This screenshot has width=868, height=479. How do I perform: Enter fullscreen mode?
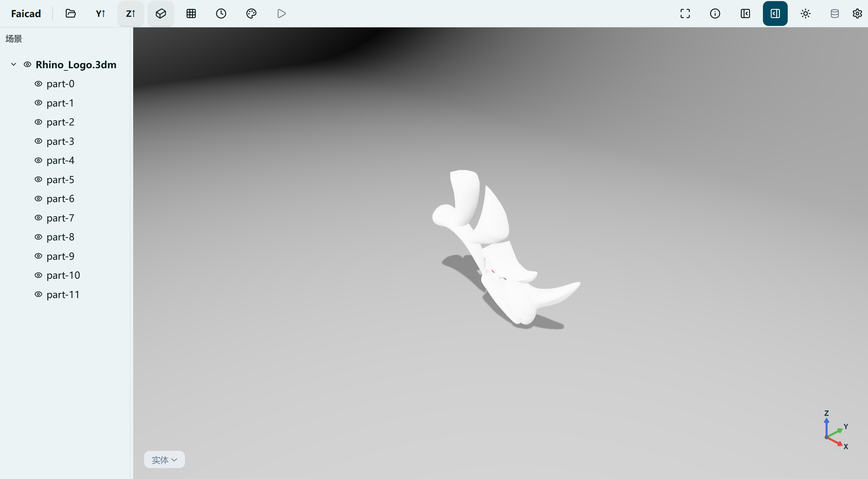pyautogui.click(x=685, y=13)
